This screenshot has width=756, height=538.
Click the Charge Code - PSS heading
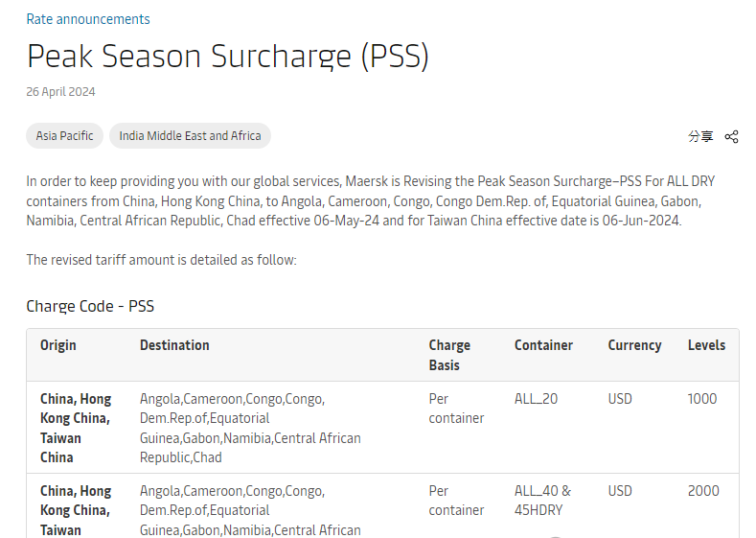click(x=90, y=307)
